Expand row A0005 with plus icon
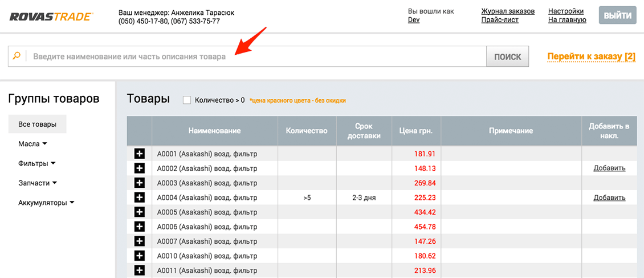The width and height of the screenshot is (644, 278). [140, 212]
